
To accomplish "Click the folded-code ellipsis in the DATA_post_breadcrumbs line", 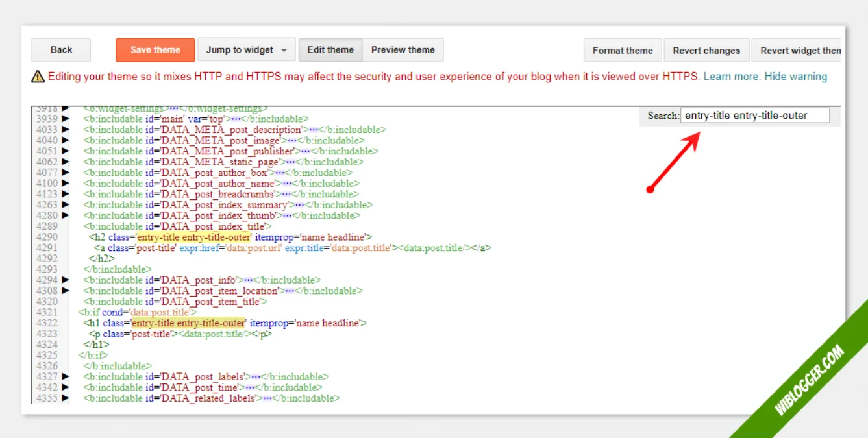I will pos(286,194).
